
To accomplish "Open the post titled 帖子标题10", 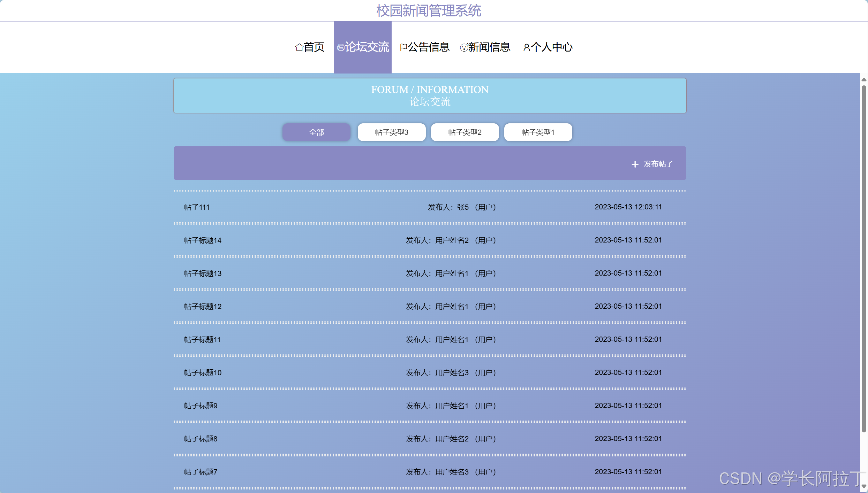I will pyautogui.click(x=203, y=373).
